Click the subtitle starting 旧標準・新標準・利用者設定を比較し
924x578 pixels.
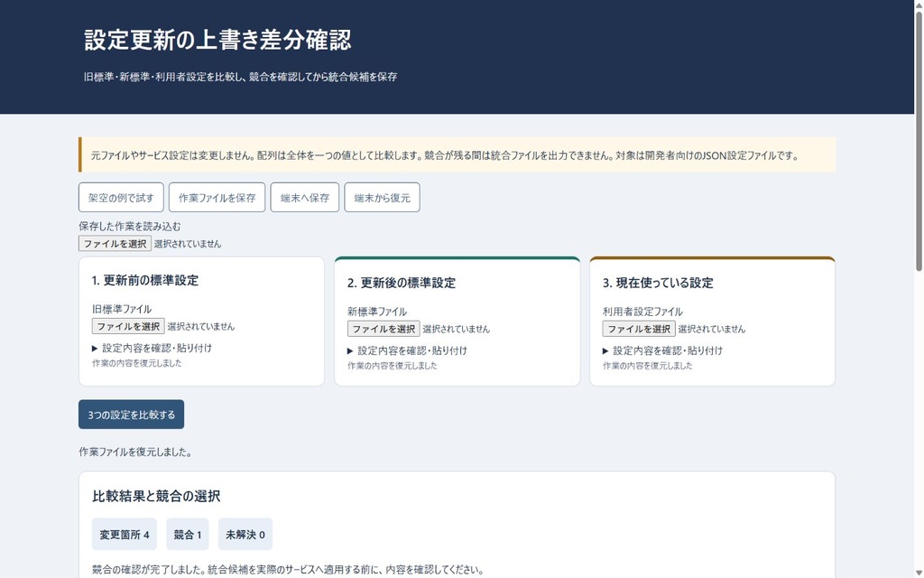tap(240, 77)
